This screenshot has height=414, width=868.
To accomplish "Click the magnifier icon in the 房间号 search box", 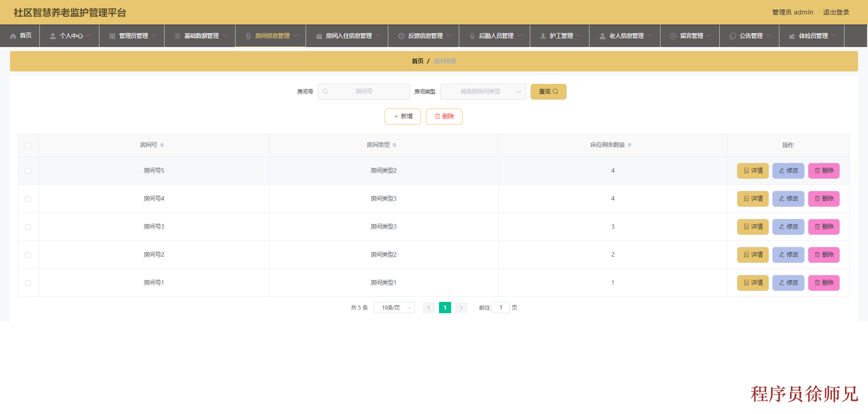I will (x=325, y=91).
